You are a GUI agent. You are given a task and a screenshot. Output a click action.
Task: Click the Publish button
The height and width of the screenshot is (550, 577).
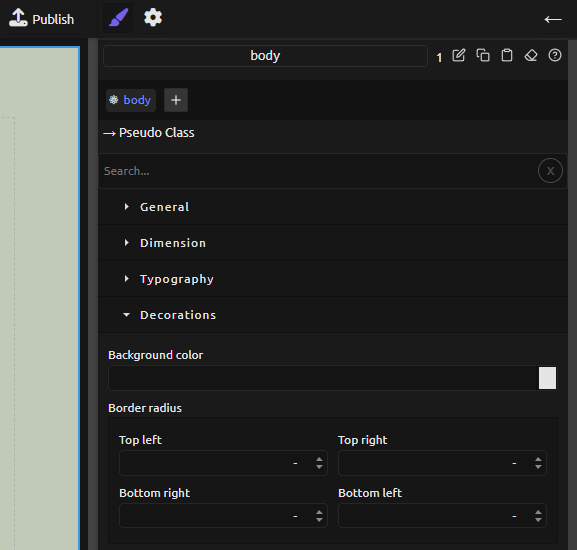42,19
